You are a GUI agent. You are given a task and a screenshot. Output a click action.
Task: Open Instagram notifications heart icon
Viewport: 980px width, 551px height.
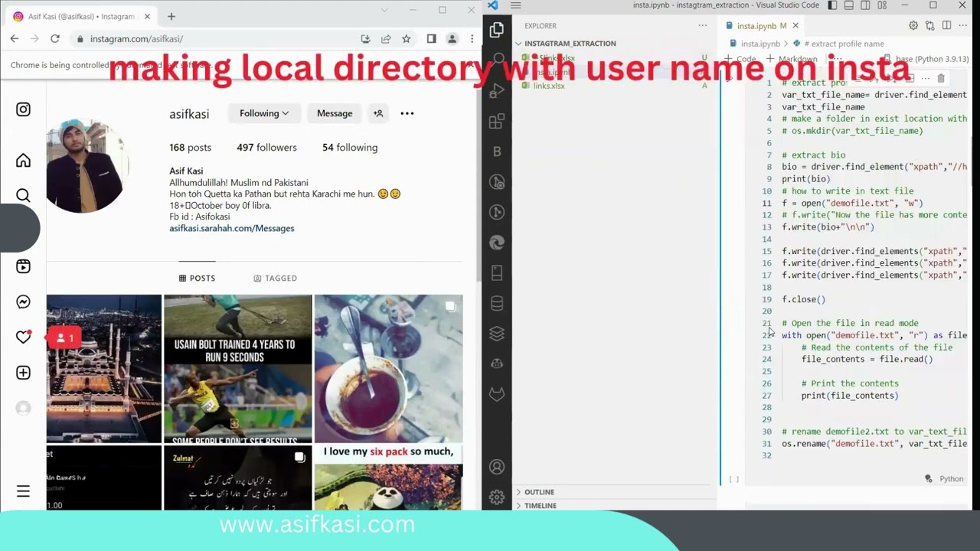[x=23, y=337]
